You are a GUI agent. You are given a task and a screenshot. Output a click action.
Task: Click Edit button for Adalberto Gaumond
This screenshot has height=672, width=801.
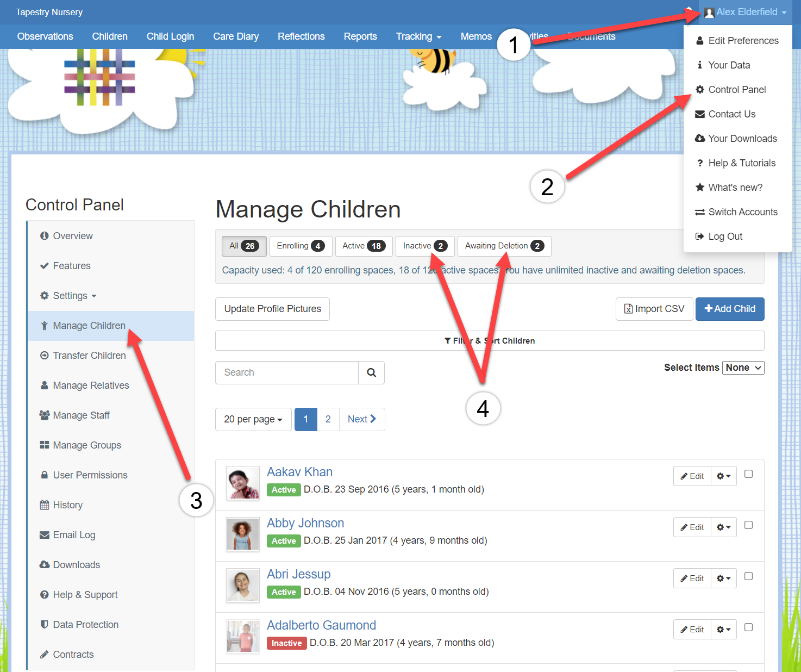click(692, 630)
